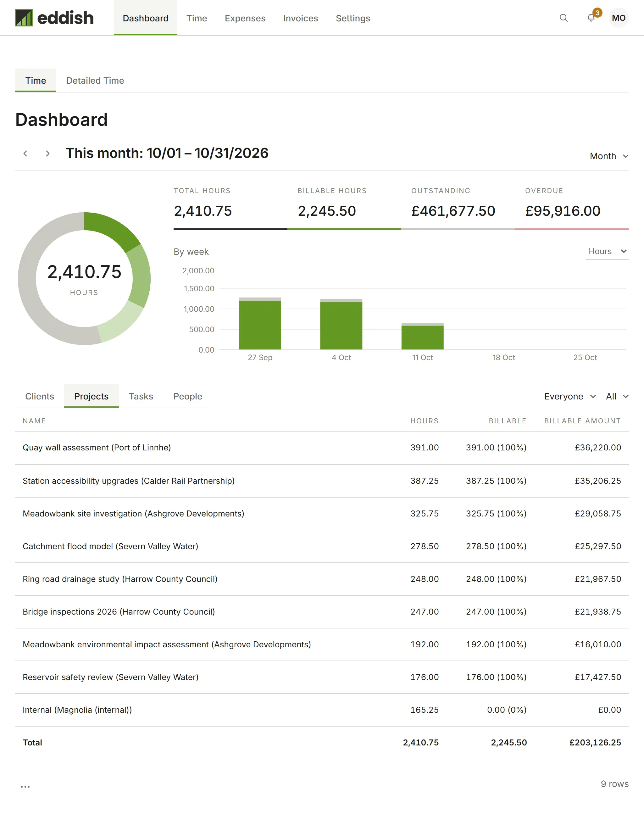Open the notifications bell icon
This screenshot has height=831, width=644.
pyautogui.click(x=591, y=18)
